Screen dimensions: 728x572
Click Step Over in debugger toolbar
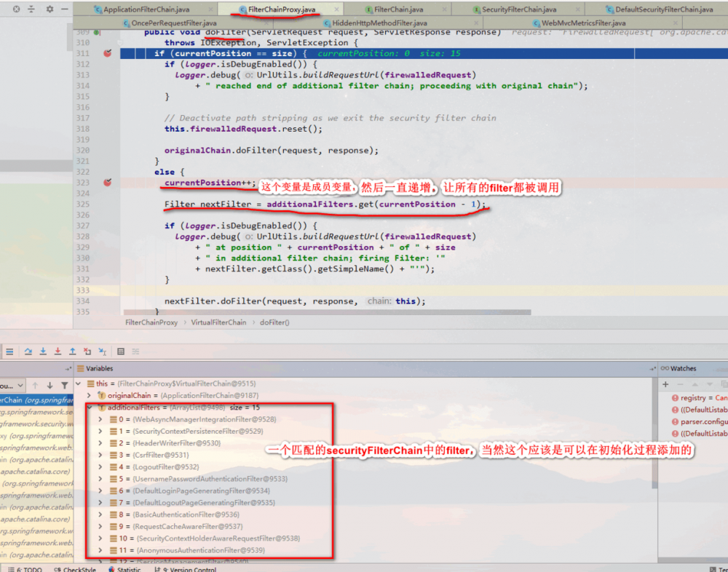tap(28, 351)
